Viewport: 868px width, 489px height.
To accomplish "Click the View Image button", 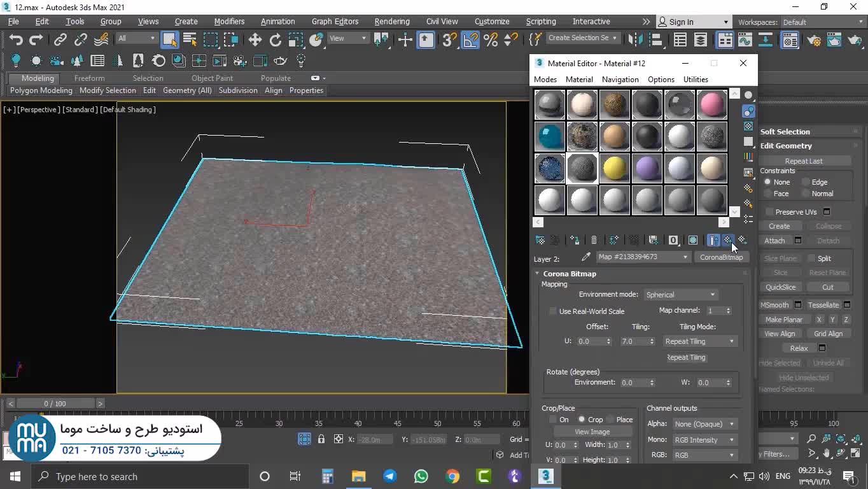I will point(592,432).
